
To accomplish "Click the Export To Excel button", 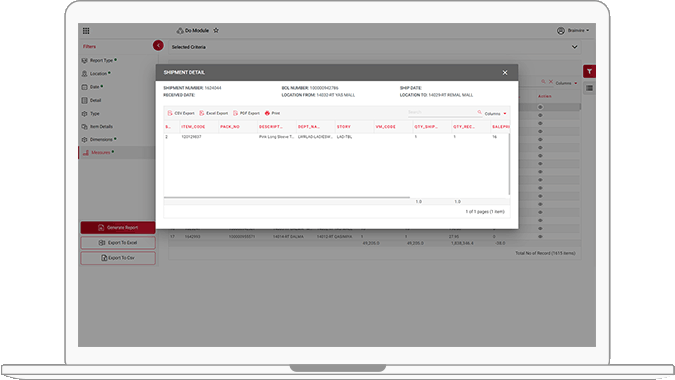I will (x=118, y=243).
